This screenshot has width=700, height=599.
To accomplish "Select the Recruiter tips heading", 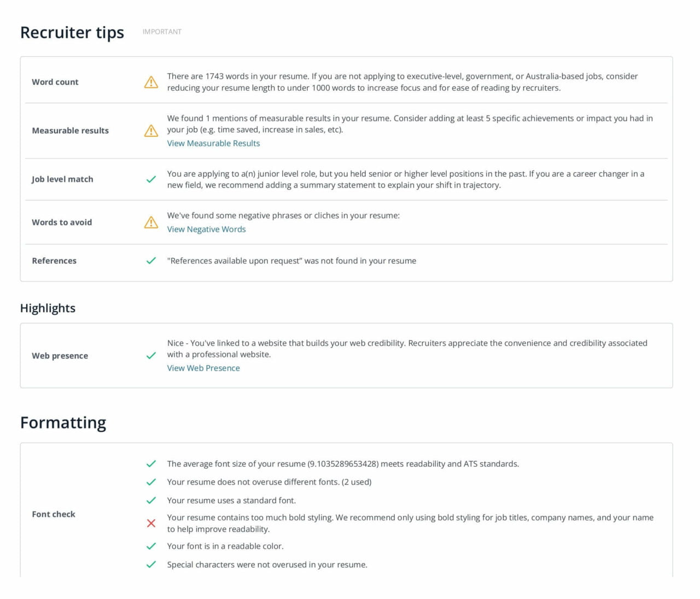I will coord(72,33).
